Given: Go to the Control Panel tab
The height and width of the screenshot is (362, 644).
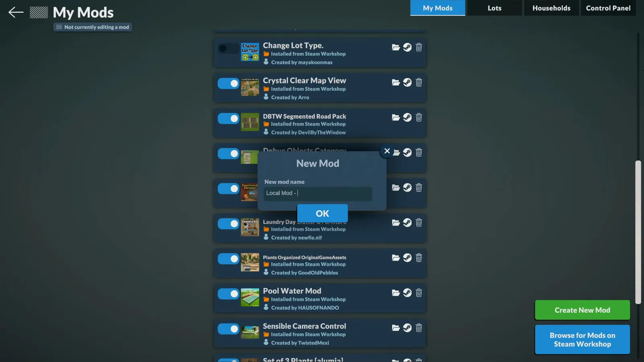Looking at the screenshot, I should [608, 8].
